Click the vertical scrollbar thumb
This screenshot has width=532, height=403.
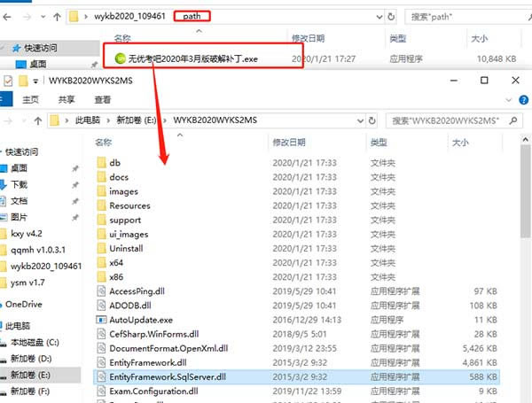[x=526, y=191]
